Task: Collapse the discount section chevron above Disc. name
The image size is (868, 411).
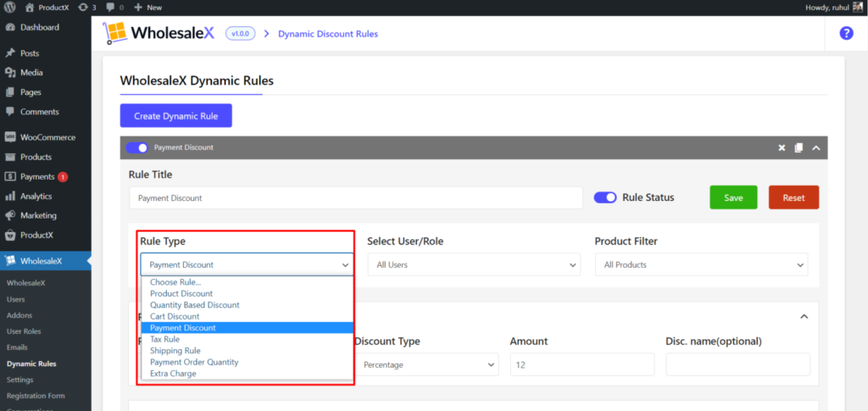Action: (804, 316)
